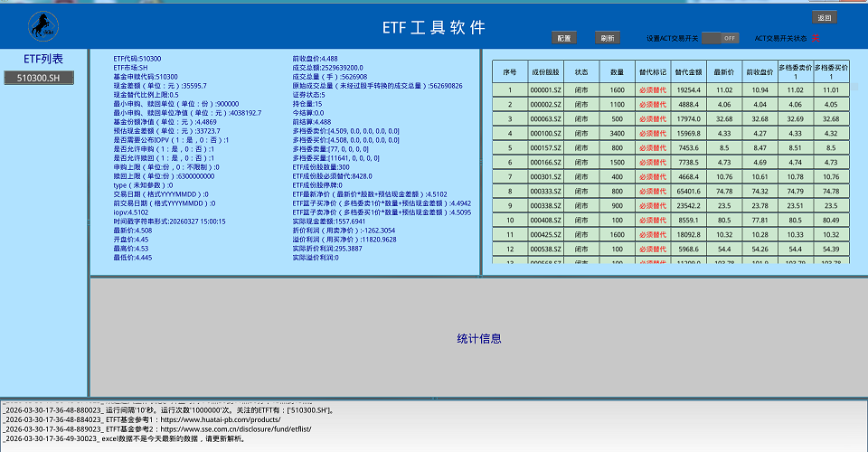Screen dimensions: 868x452
Task: Click the 替代金额 column header
Action: (x=689, y=72)
